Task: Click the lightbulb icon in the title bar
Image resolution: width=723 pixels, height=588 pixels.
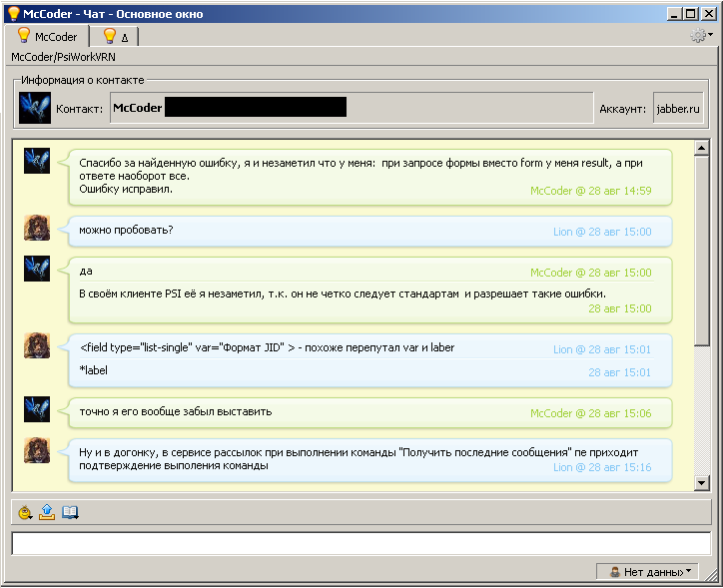Action: (x=13, y=14)
